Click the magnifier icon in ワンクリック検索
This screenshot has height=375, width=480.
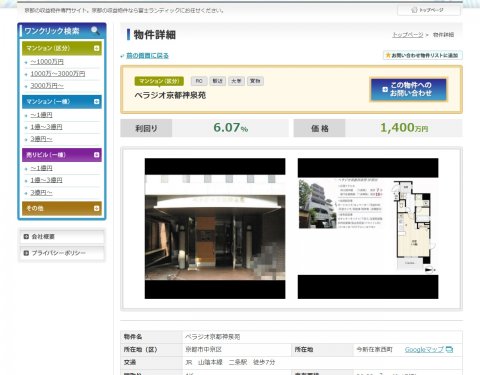click(x=95, y=31)
